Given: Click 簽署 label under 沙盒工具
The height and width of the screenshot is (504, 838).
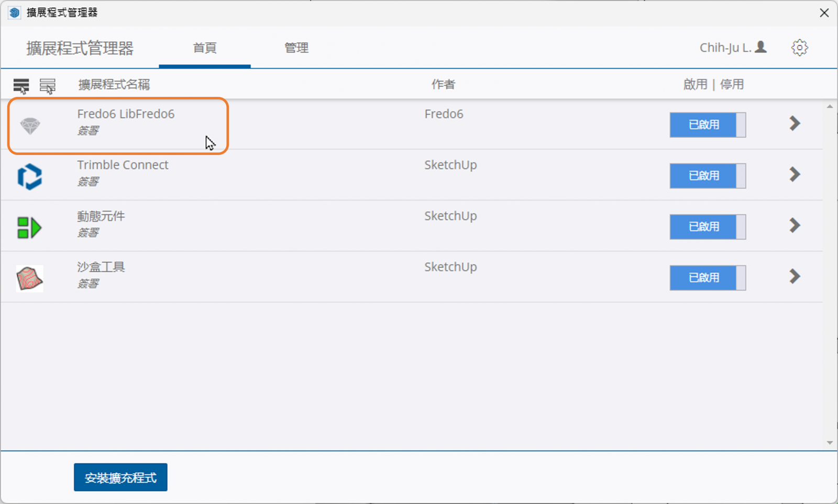Looking at the screenshot, I should click(x=88, y=284).
